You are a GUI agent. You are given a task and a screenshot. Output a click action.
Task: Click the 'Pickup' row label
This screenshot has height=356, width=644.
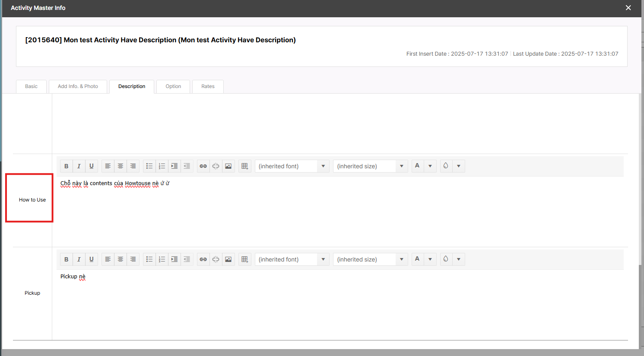[x=32, y=293]
